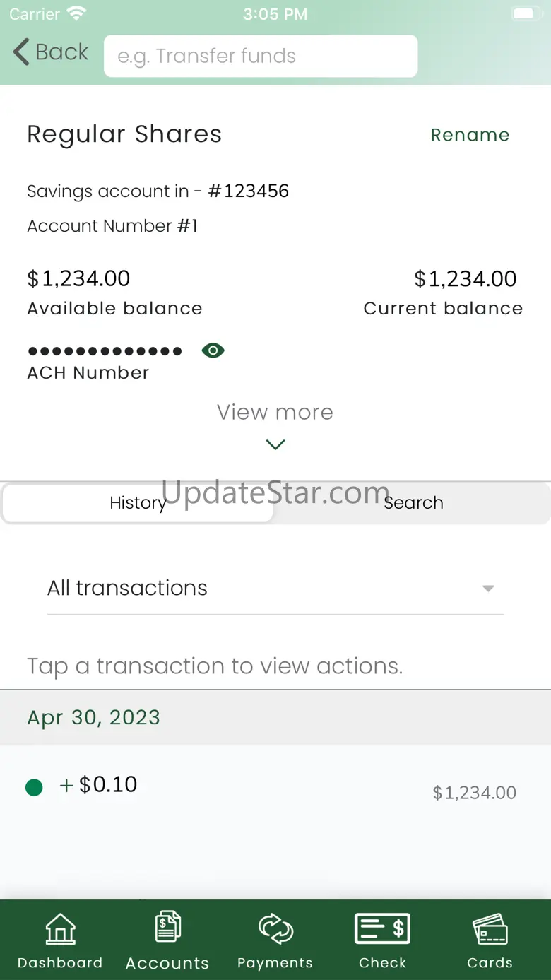Tap the Accounts document icon
The image size is (551, 980).
point(167,926)
